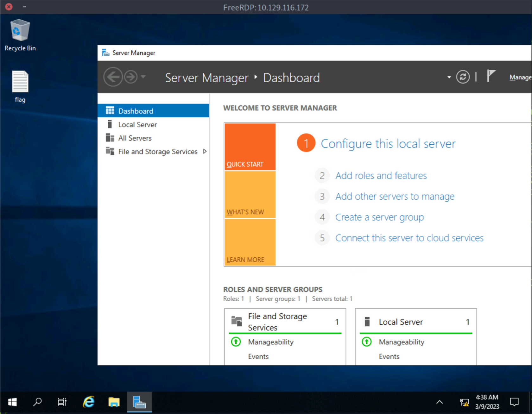Click Add roles and features link

[381, 176]
